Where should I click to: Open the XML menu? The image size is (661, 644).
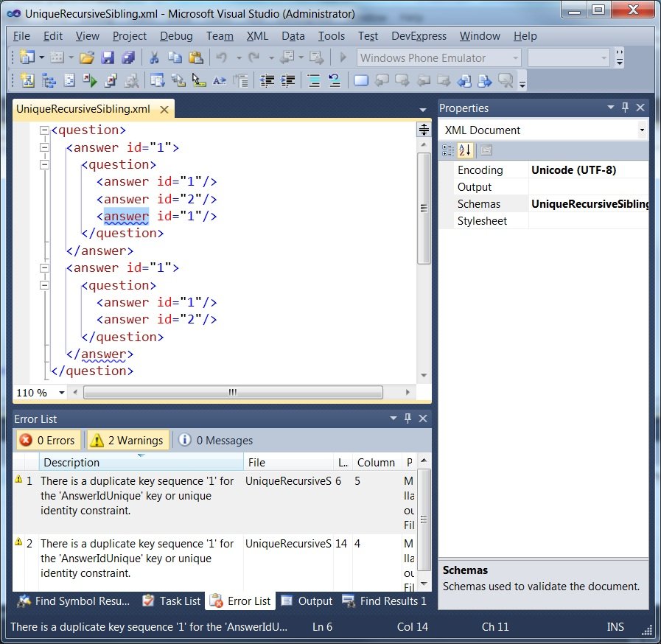(x=257, y=36)
